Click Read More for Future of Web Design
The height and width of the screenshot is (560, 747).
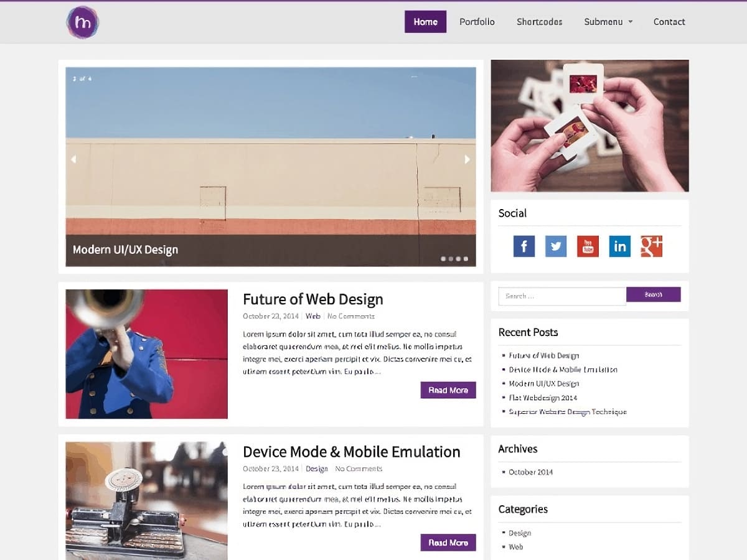click(x=448, y=390)
